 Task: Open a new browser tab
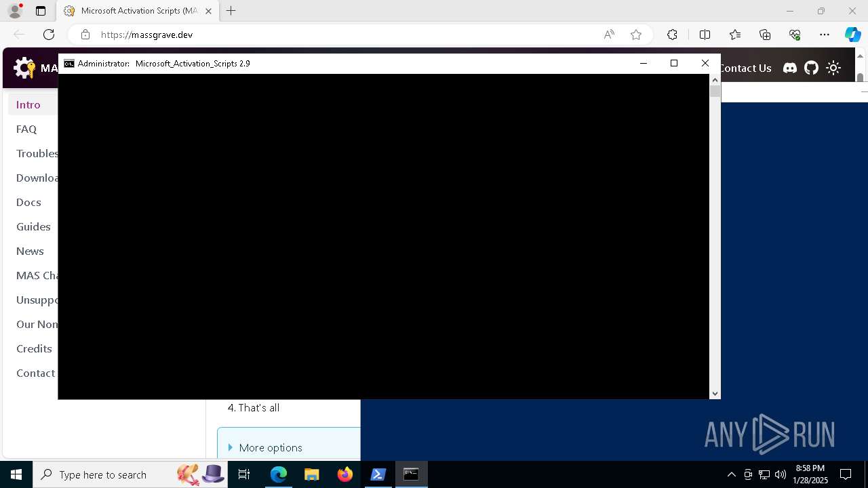(231, 11)
